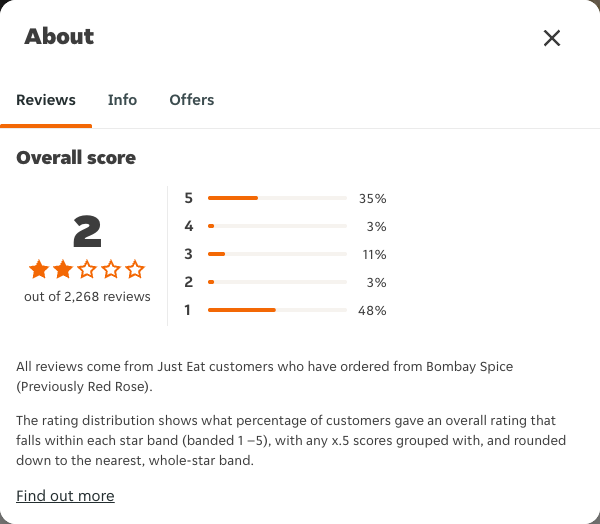Click the second filled star icon
The height and width of the screenshot is (524, 600).
pyautogui.click(x=63, y=269)
